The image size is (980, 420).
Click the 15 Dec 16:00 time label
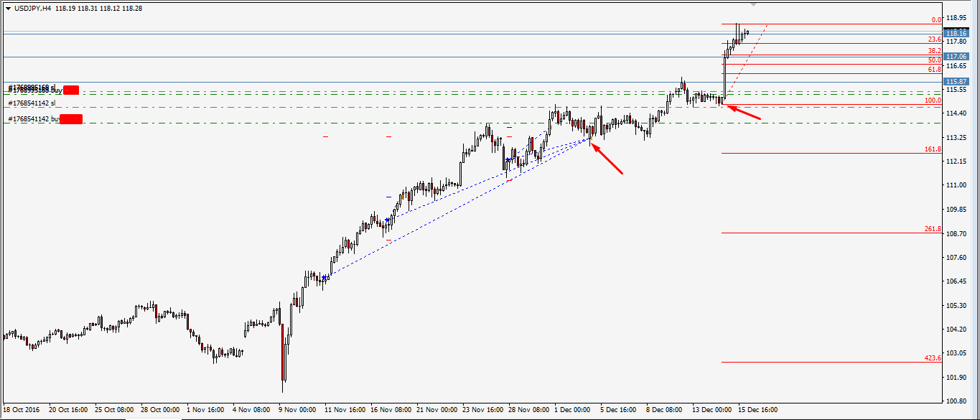[x=758, y=410]
